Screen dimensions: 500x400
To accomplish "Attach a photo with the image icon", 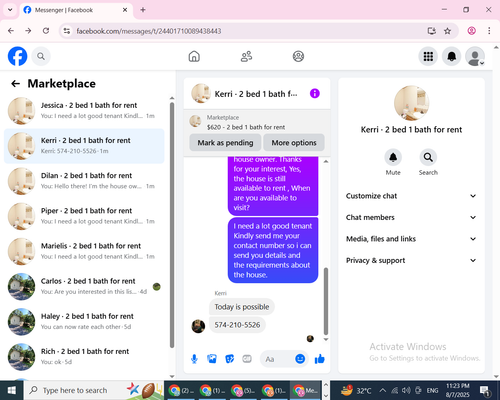I will pyautogui.click(x=212, y=359).
